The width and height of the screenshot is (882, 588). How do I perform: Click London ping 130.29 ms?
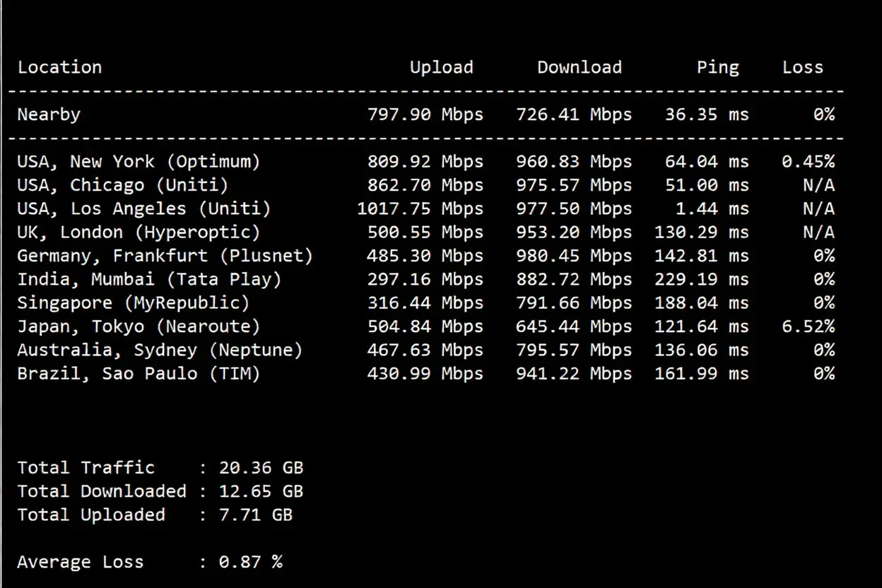[x=702, y=233]
